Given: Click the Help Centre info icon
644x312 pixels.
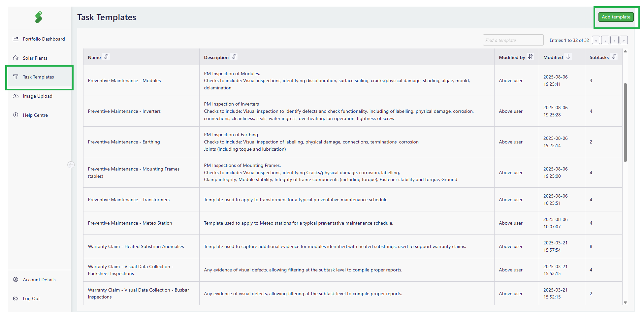Looking at the screenshot, I should click(x=16, y=115).
